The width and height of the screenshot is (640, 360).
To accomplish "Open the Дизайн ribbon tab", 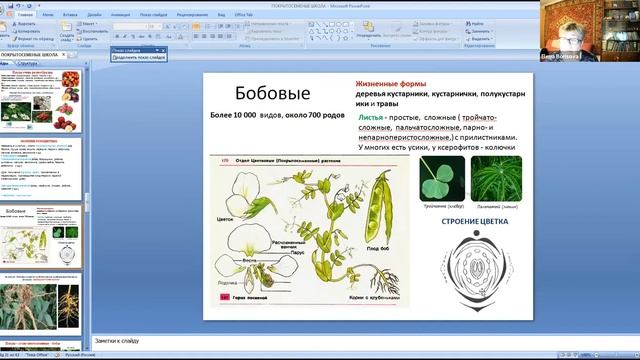I will 94,15.
